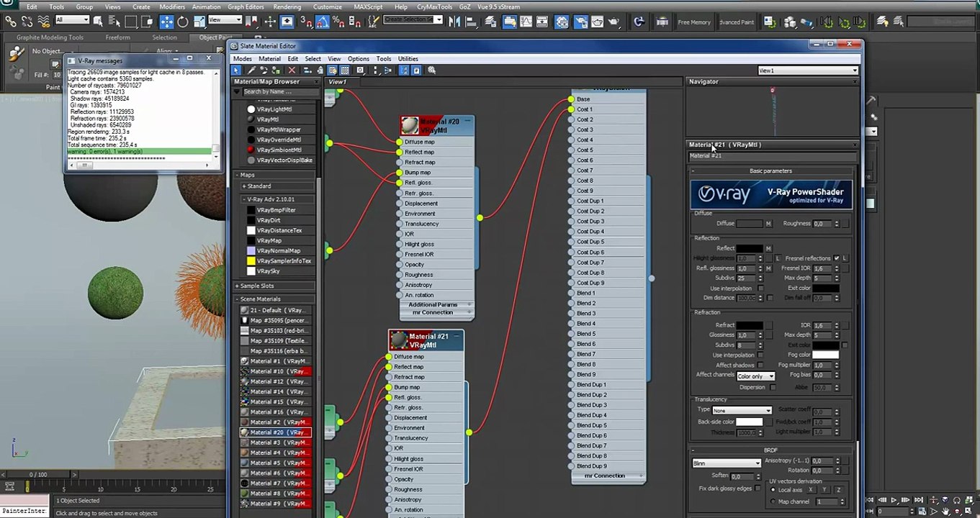
Task: Select the Link tool in main toolbar
Action: pos(11,22)
